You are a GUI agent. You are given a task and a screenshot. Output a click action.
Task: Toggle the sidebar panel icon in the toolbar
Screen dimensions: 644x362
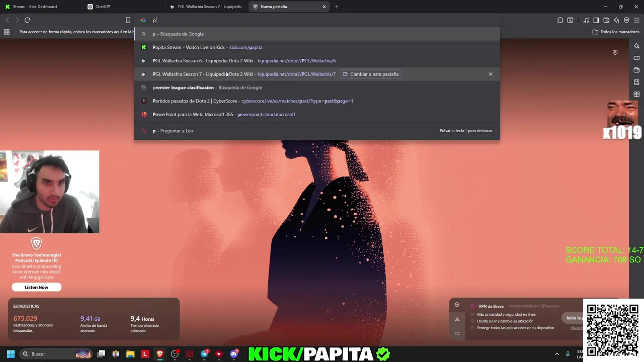tap(596, 20)
